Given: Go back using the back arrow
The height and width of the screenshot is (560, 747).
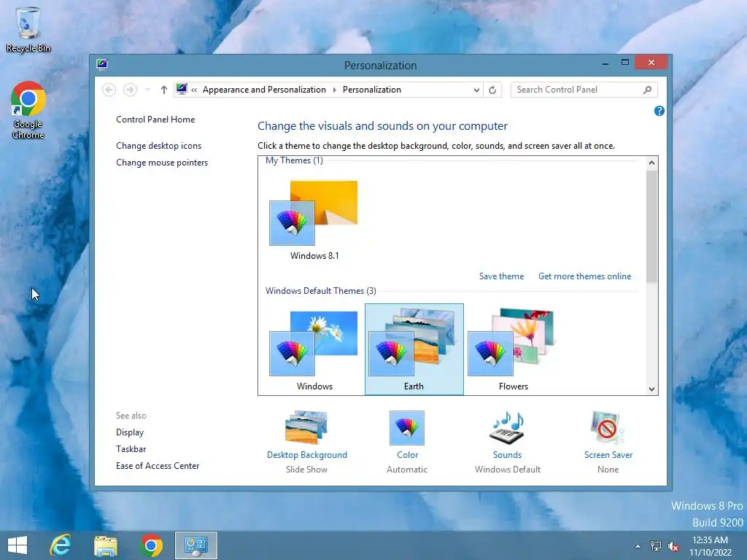Looking at the screenshot, I should pos(109,90).
